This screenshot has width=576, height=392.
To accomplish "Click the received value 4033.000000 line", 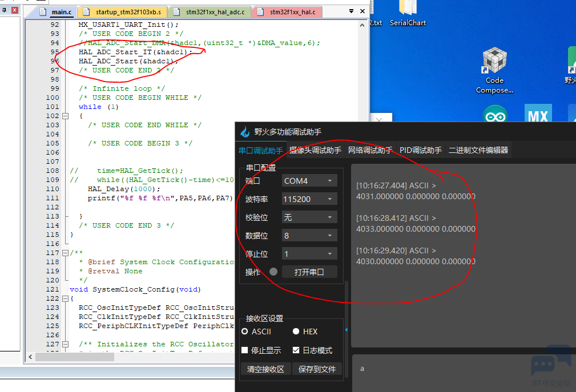I will click(x=416, y=229).
